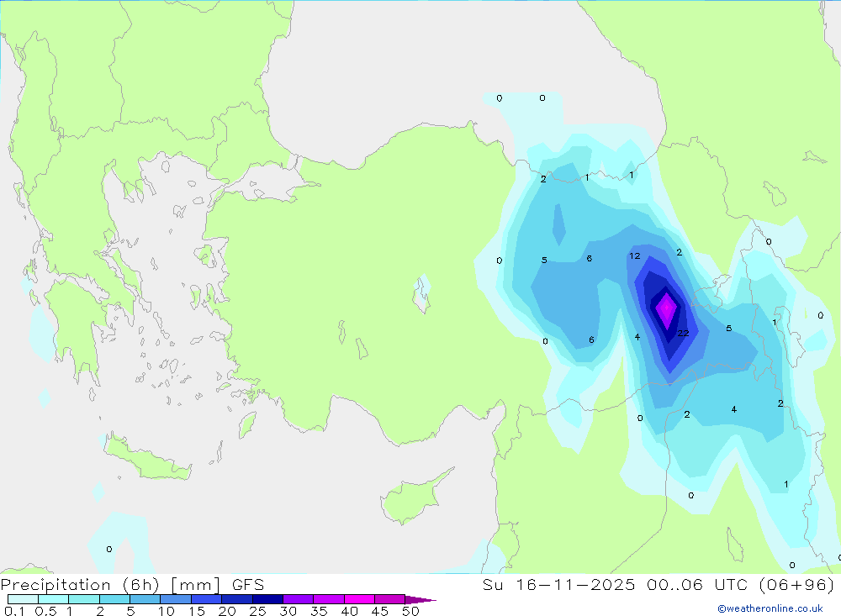Click the "12" precipitation value on the map
The image size is (841, 616).
click(634, 255)
